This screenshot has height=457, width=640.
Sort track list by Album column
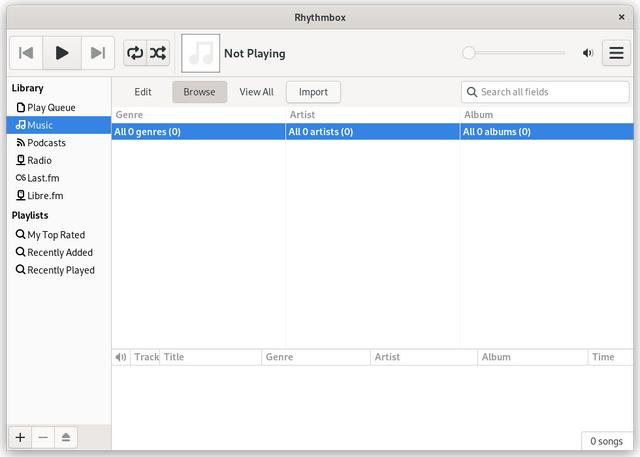pos(533,357)
